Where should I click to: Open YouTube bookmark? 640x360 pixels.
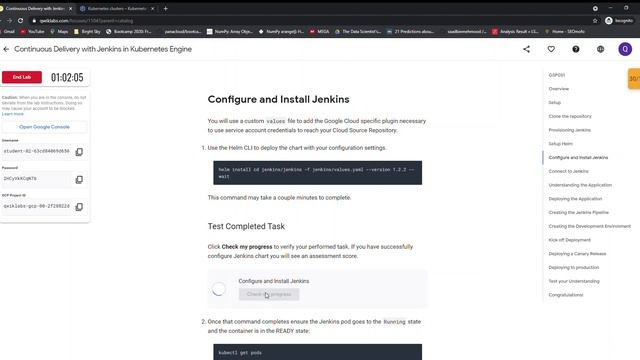pos(32,31)
